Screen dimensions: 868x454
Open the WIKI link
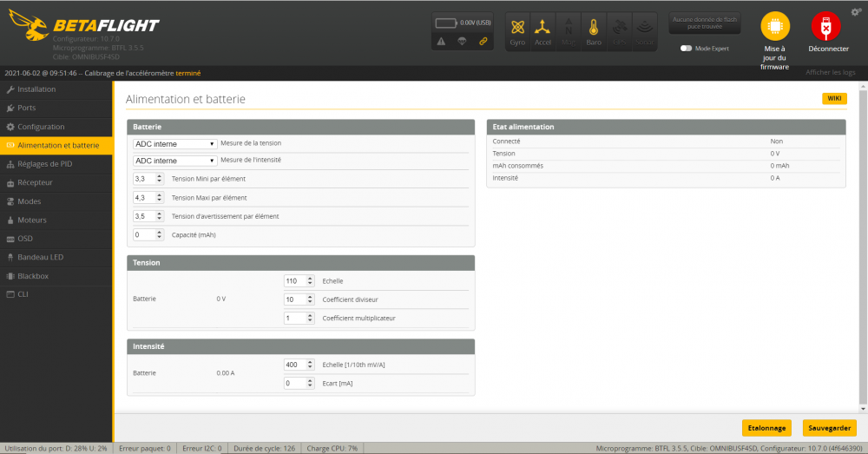tap(833, 99)
